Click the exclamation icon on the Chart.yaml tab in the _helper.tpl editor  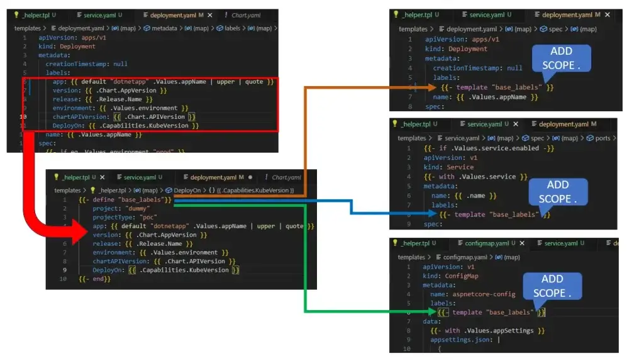[x=266, y=177]
